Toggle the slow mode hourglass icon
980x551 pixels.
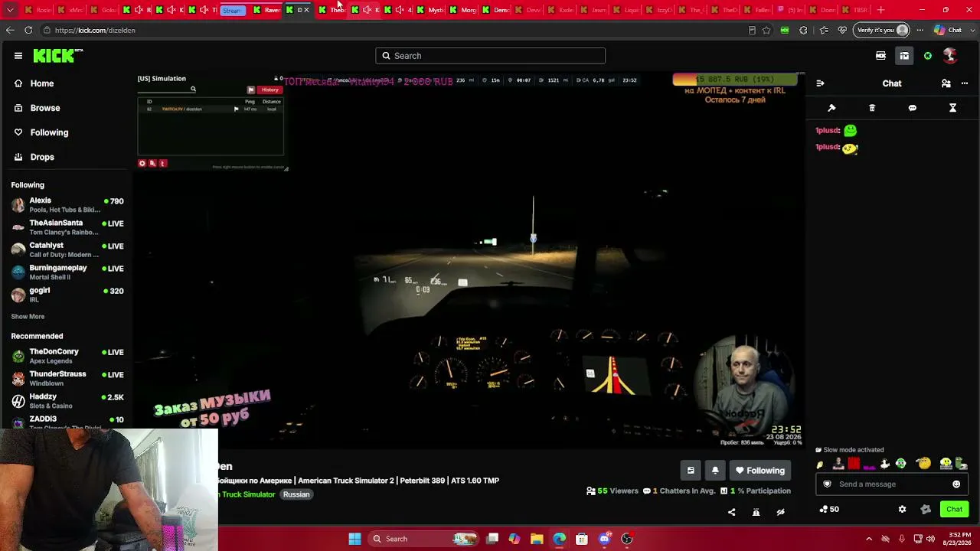953,108
